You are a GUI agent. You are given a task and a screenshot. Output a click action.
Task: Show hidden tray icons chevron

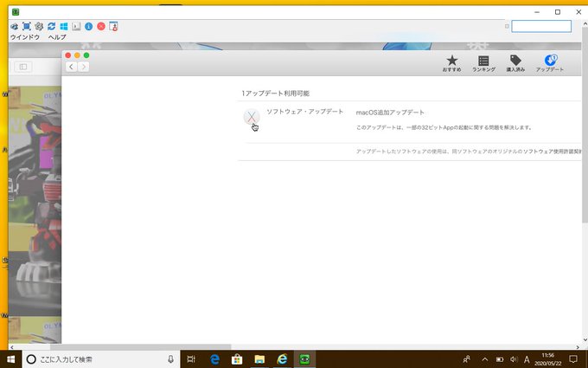coord(484,359)
